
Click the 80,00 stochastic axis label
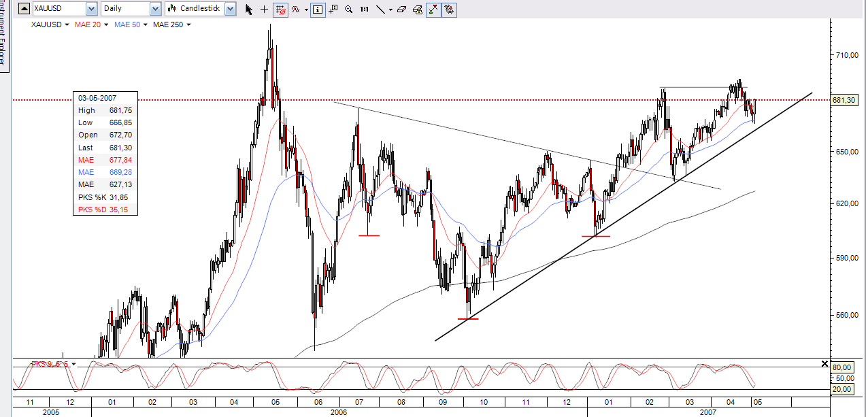842,367
